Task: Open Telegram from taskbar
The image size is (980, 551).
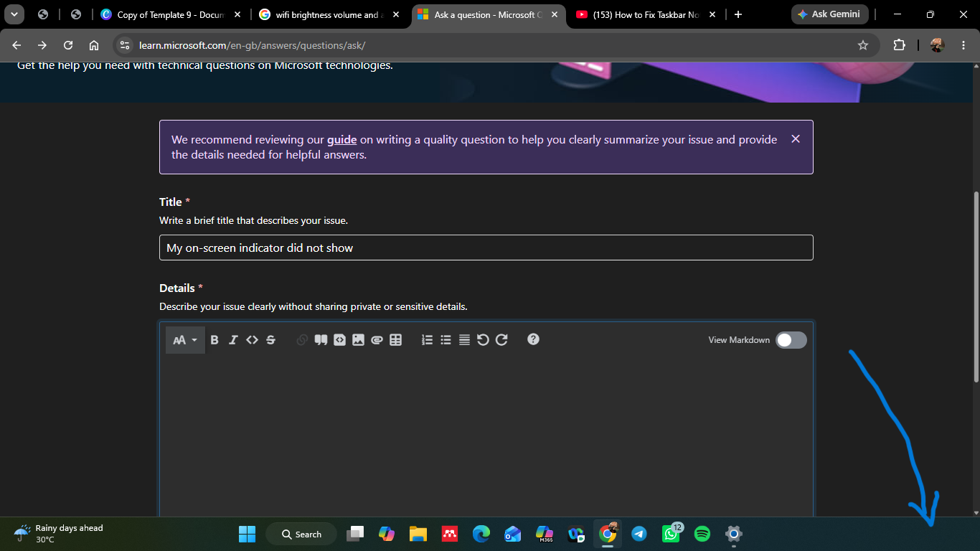Action: tap(639, 534)
